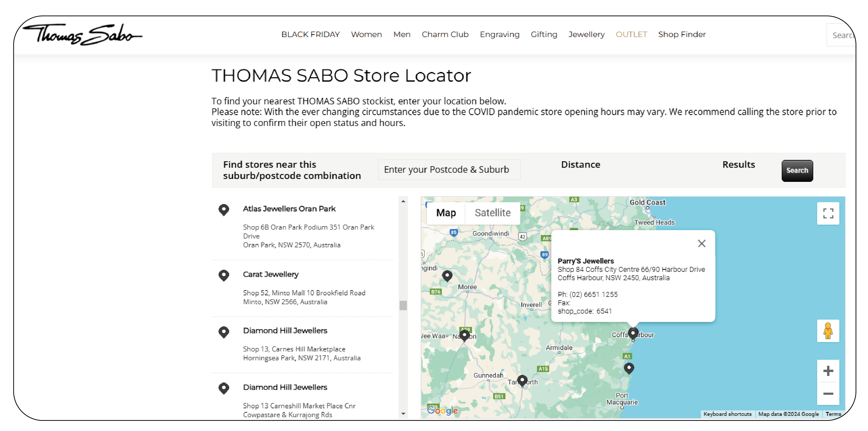Open the Charm Club menu
This screenshot has height=431, width=868.
445,34
